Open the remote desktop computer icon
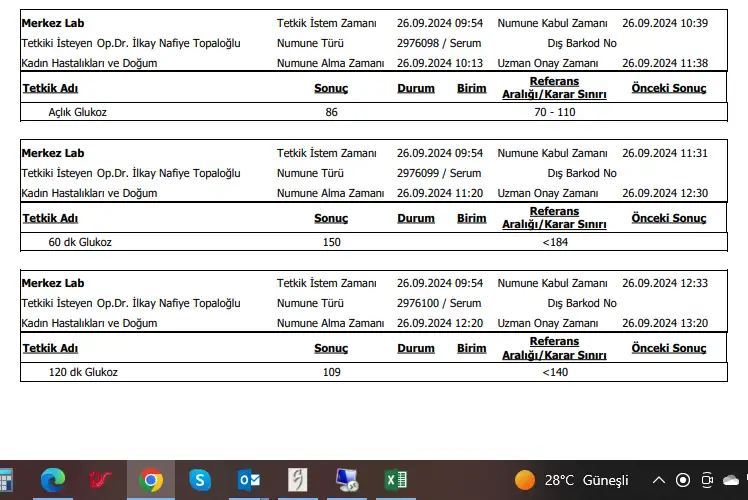 click(x=347, y=481)
